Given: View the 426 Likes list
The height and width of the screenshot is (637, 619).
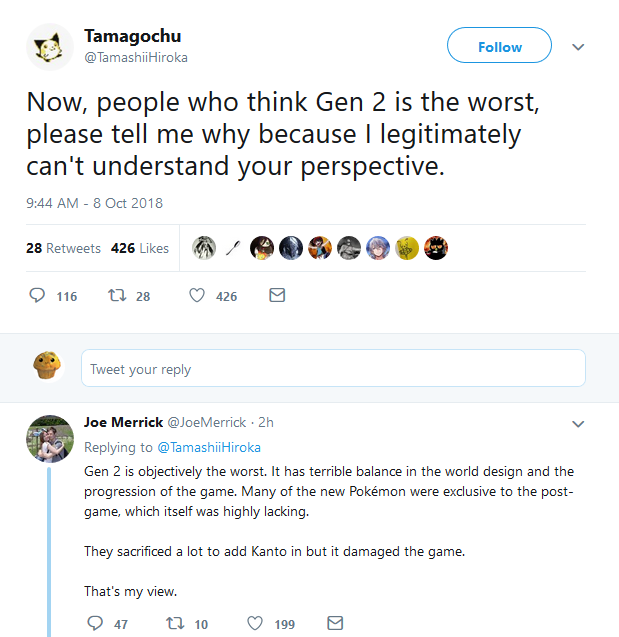Looking at the screenshot, I should (x=140, y=248).
